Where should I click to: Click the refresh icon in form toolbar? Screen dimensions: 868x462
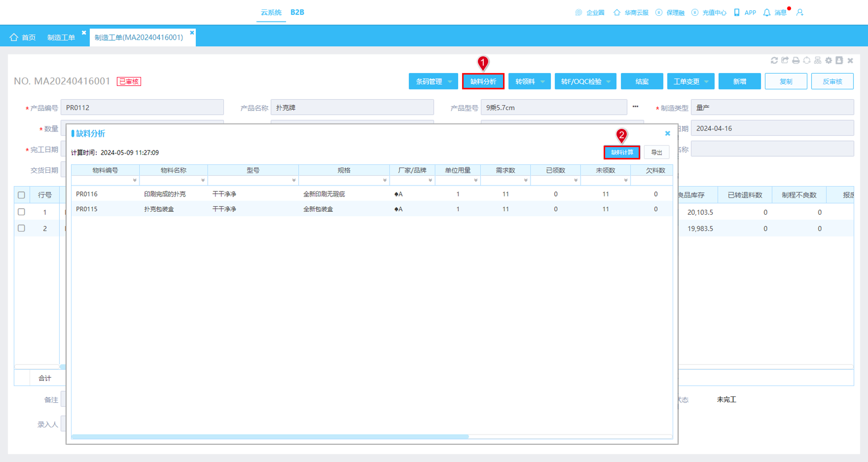click(x=774, y=60)
